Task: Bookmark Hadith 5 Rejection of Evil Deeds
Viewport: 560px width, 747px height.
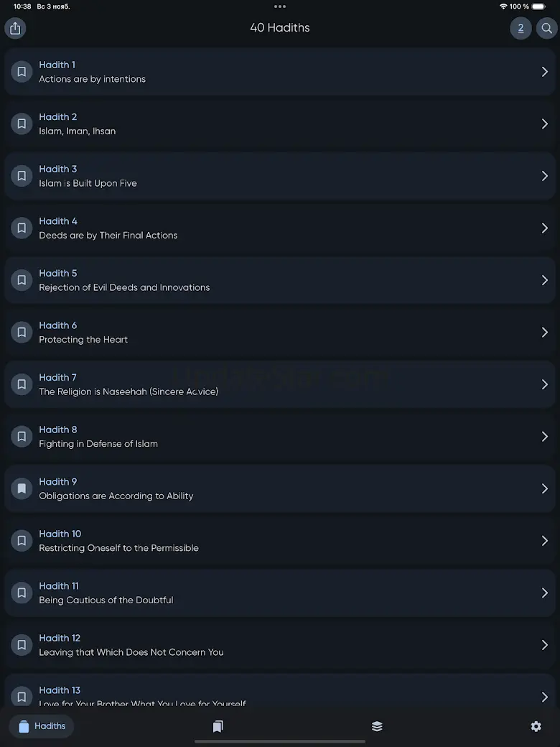Action: tap(22, 280)
